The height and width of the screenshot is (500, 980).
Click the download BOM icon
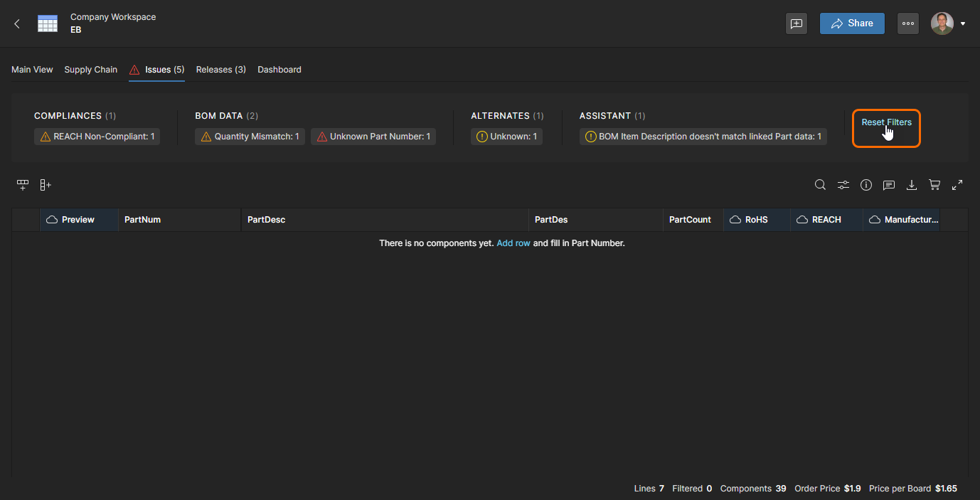point(912,185)
